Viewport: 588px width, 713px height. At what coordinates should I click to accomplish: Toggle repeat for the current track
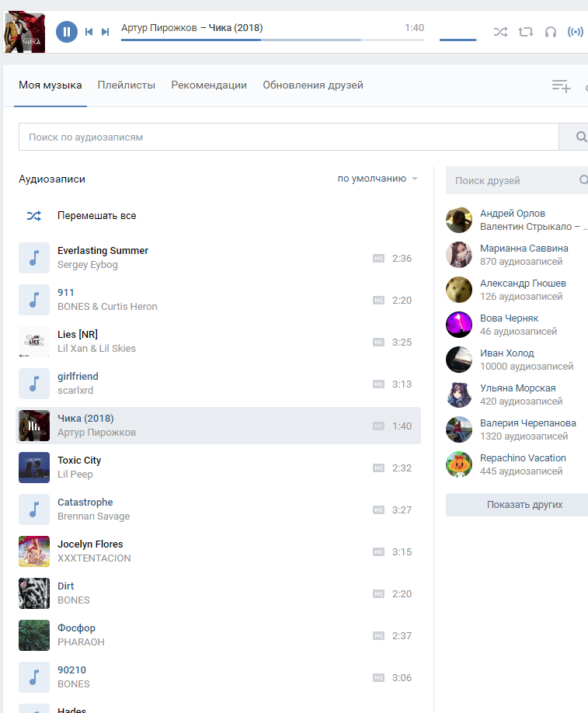pyautogui.click(x=526, y=32)
